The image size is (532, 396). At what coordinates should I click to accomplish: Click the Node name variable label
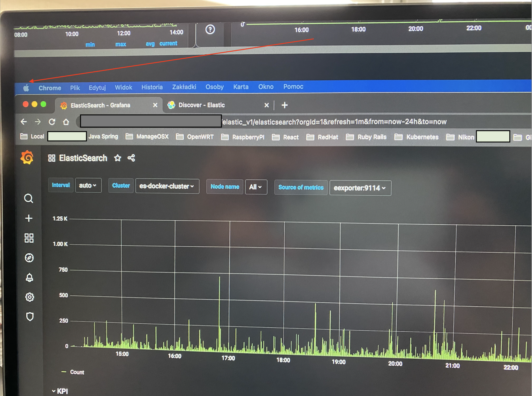pyautogui.click(x=225, y=187)
